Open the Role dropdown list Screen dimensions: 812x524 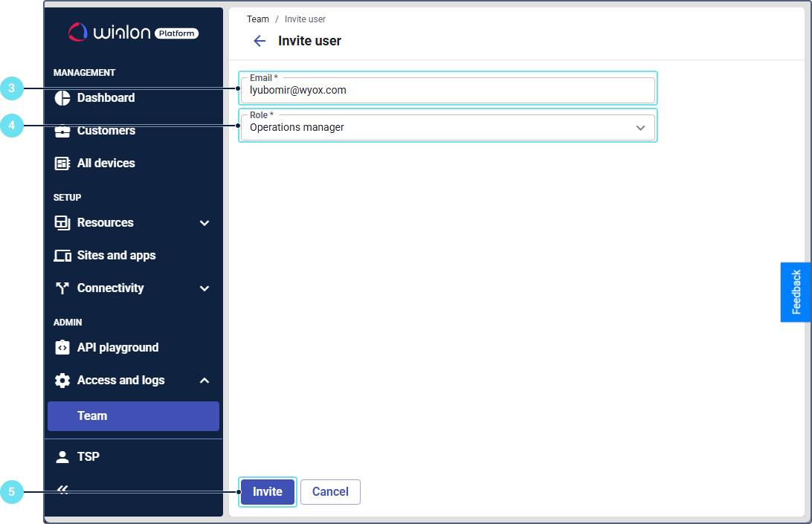448,127
